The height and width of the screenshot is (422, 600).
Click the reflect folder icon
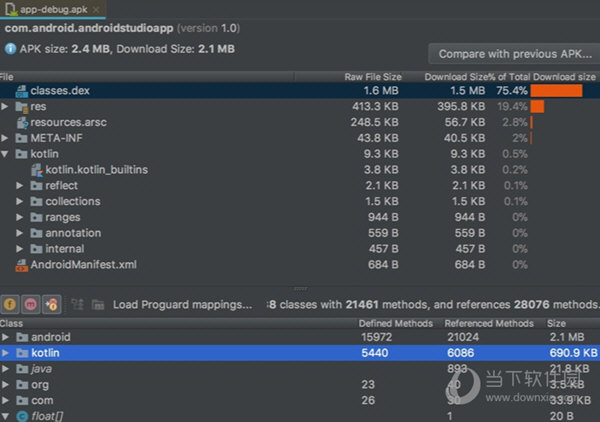click(x=36, y=186)
